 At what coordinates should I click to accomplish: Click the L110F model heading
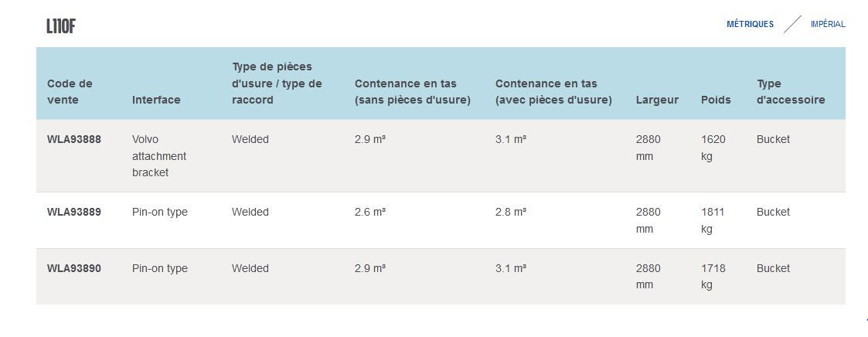(60, 27)
